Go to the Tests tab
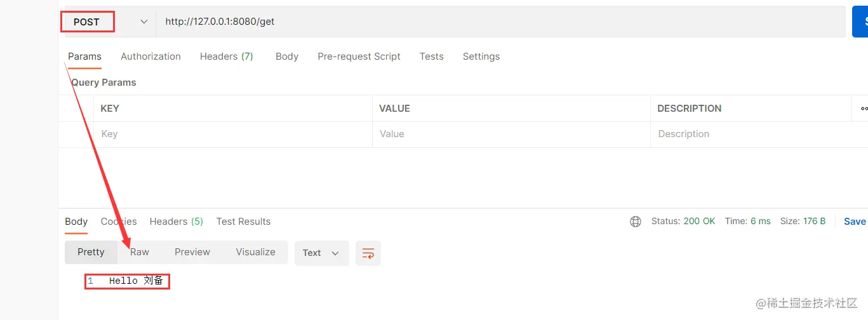This screenshot has width=868, height=320. tap(431, 57)
